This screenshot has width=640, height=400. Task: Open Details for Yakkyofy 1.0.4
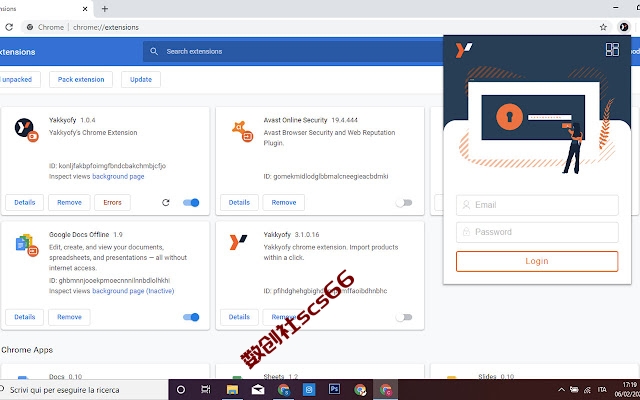pos(24,202)
